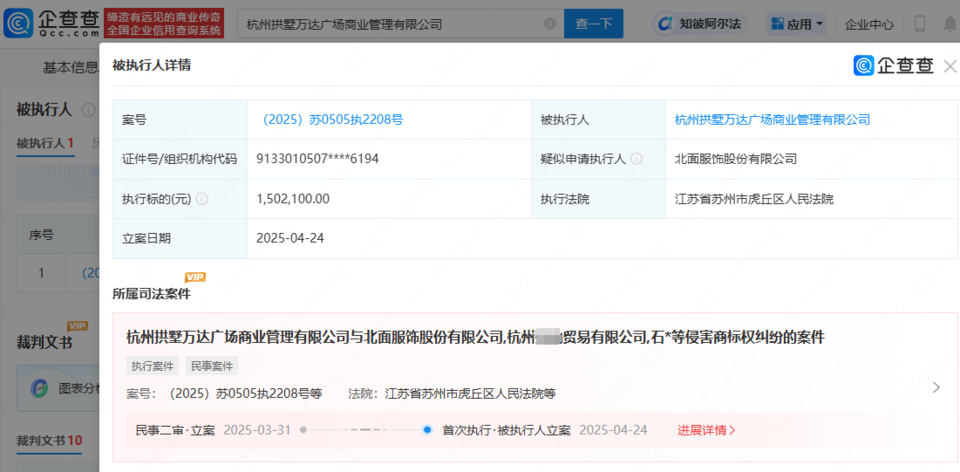The height and width of the screenshot is (472, 960).
Task: Click info icon beside 疑似申请执行人
Action: 637,159
